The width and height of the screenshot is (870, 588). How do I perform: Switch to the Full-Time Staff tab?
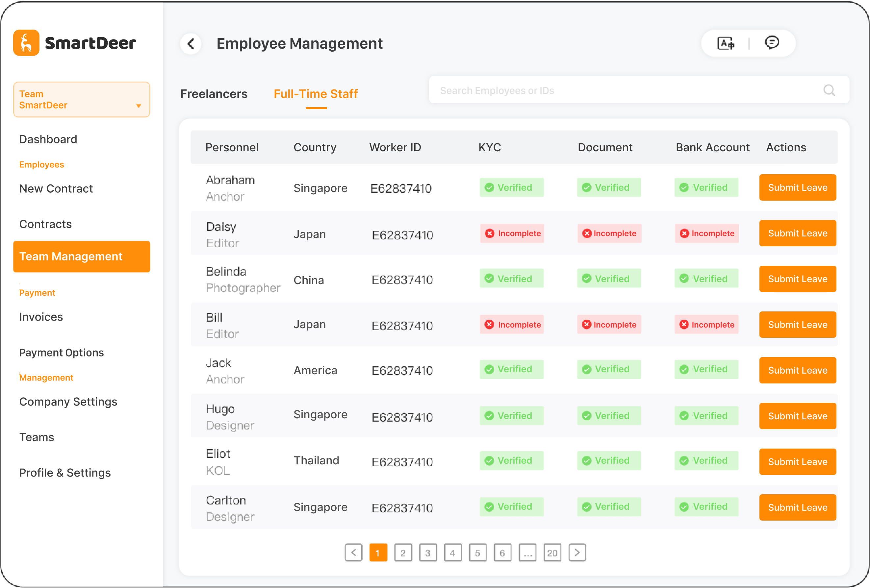(x=315, y=94)
